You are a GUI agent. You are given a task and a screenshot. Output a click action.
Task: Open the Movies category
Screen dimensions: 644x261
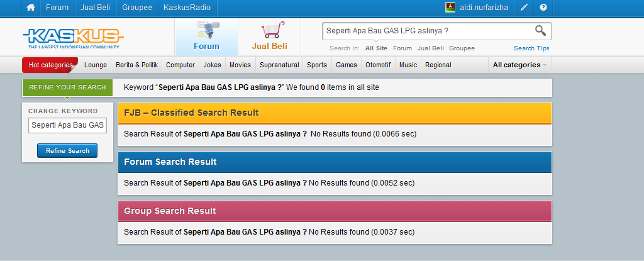click(240, 65)
